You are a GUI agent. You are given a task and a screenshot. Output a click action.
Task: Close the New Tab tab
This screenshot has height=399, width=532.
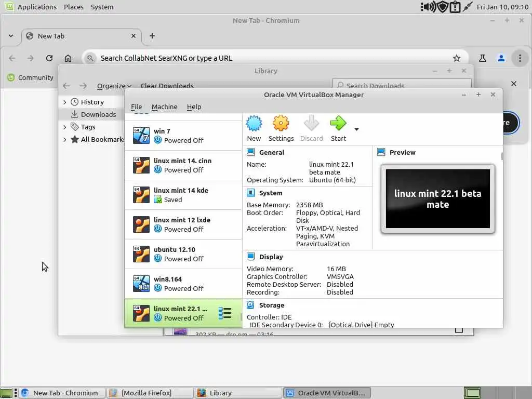134,36
